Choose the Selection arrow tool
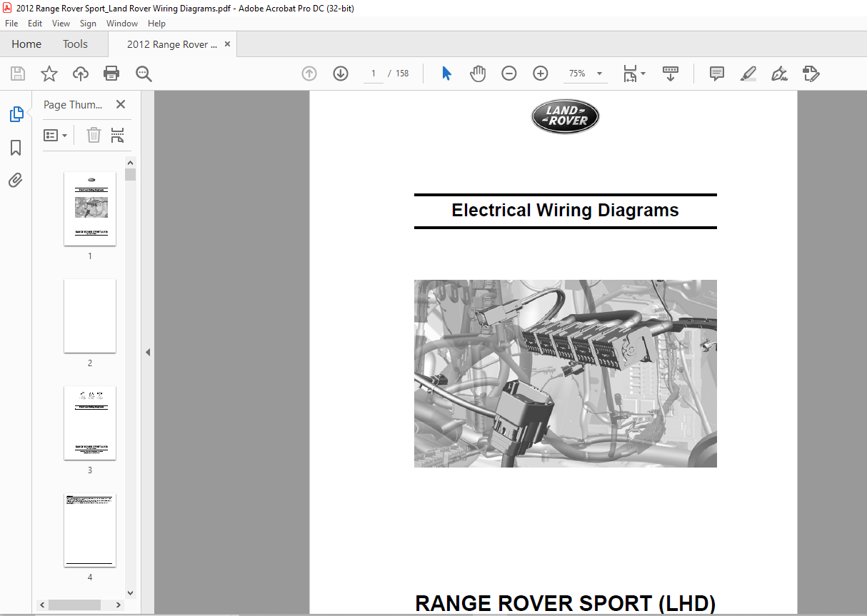Screen dimensions: 867x616 pyautogui.click(x=446, y=74)
